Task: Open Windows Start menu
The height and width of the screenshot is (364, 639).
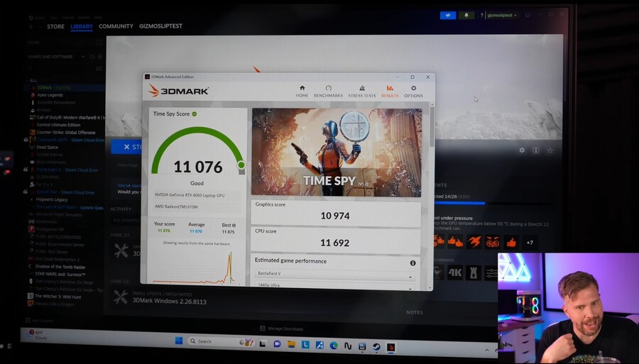Action: click(178, 341)
